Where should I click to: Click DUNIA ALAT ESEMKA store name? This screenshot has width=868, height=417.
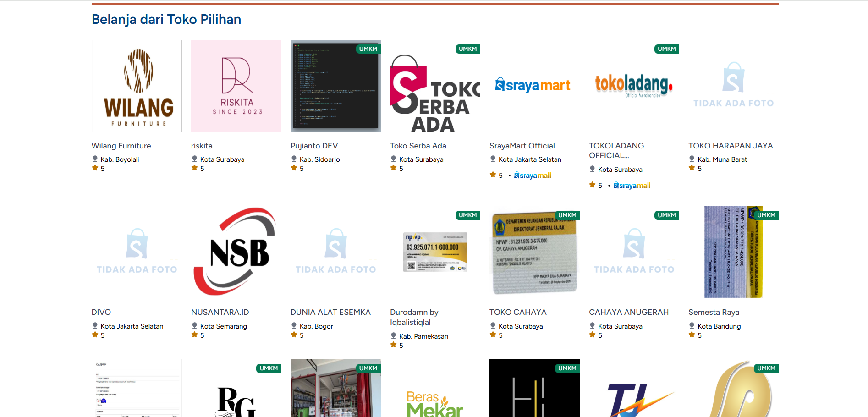[x=330, y=312]
